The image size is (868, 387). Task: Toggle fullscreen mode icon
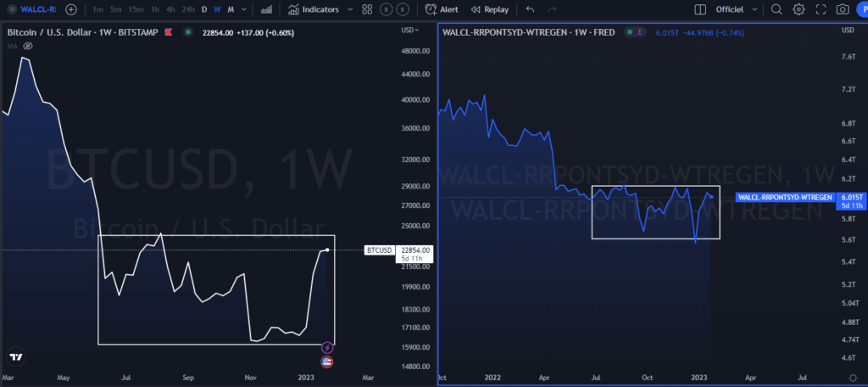(x=821, y=9)
